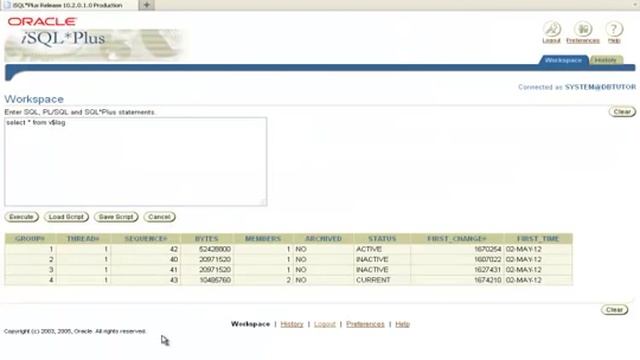Screen dimensions: 640x360
Task: Click the Workspace text in the footer
Action: 250,324
